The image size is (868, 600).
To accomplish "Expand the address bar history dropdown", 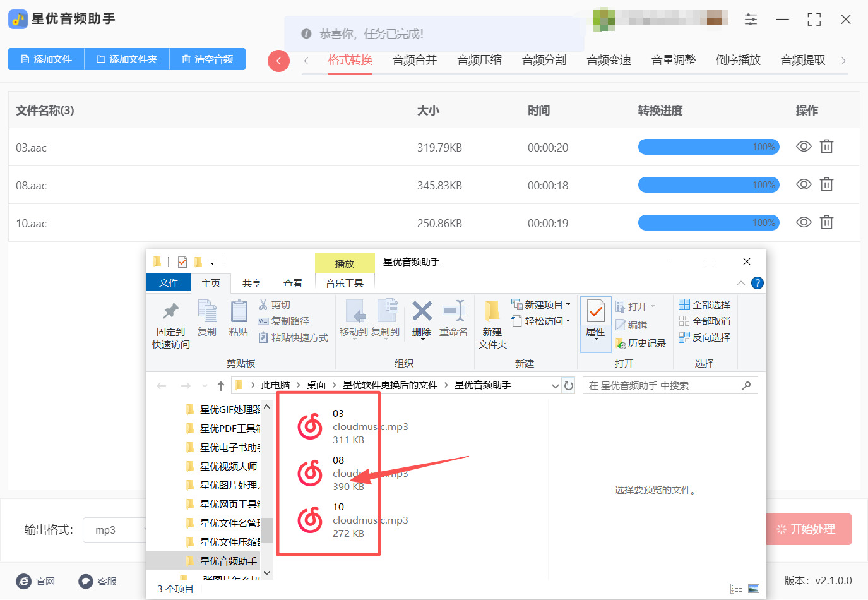I will 555,385.
